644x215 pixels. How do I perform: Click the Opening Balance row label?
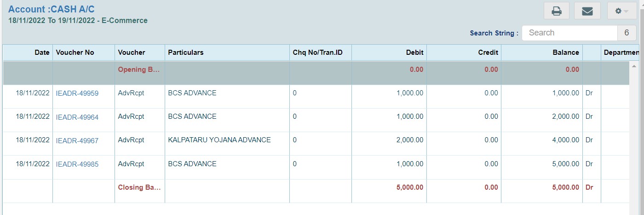pyautogui.click(x=139, y=70)
